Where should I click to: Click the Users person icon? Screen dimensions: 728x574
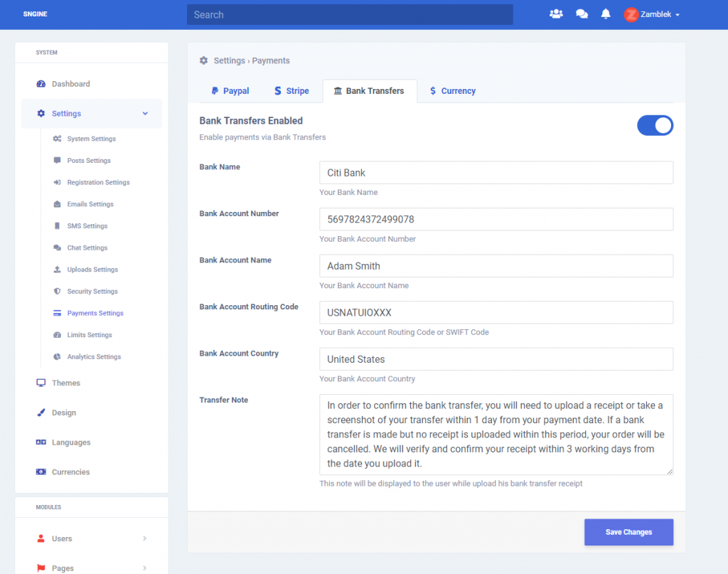(41, 538)
